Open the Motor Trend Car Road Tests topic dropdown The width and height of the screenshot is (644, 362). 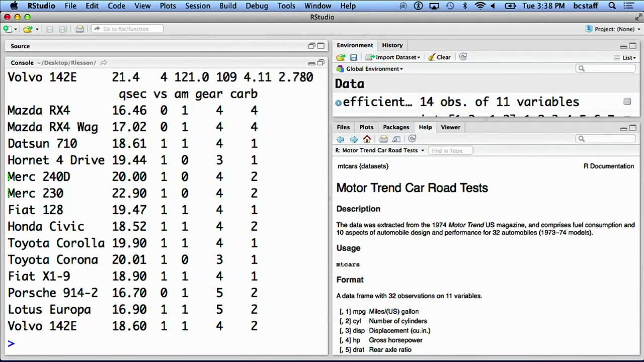380,150
